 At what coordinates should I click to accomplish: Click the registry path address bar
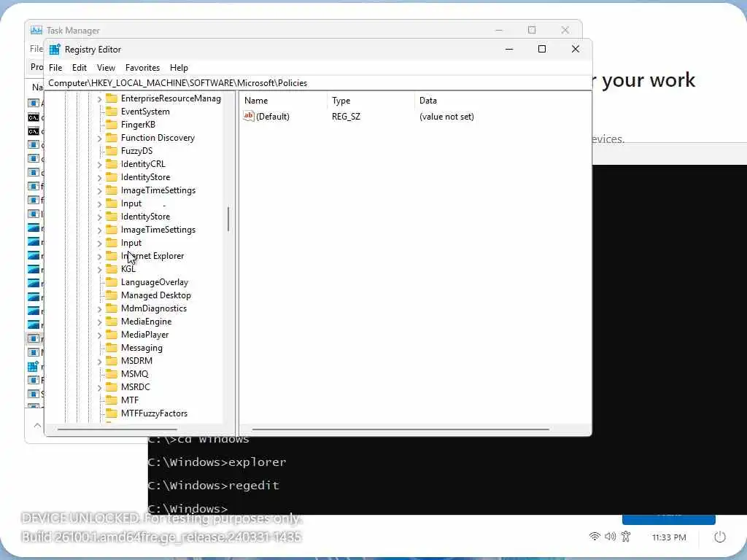(x=318, y=83)
